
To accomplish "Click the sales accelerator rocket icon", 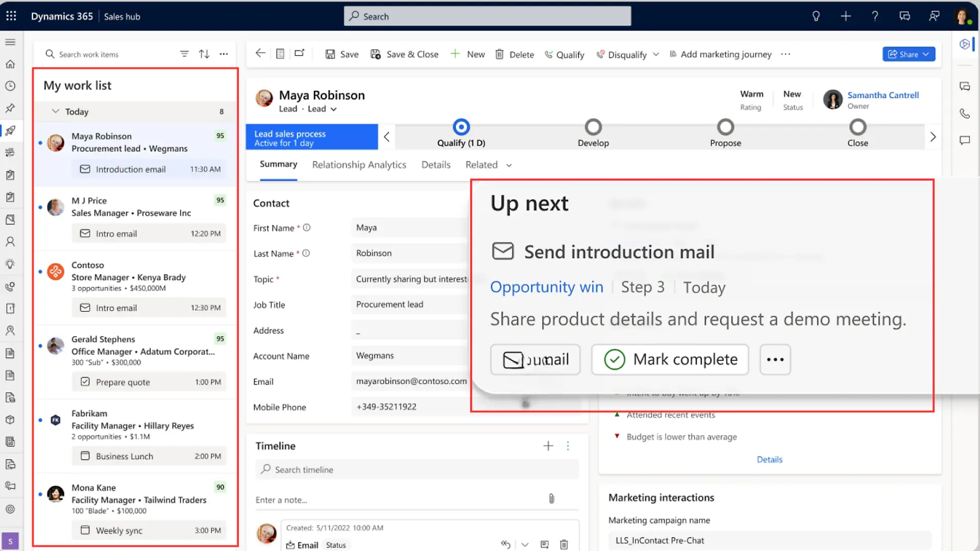I will point(10,130).
